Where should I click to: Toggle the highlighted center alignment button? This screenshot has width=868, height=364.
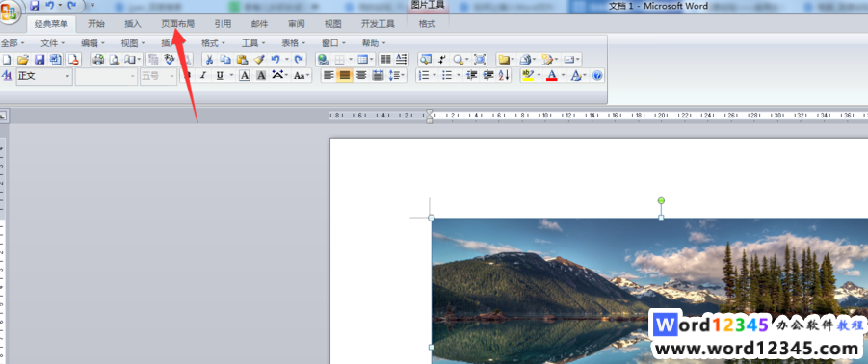345,75
